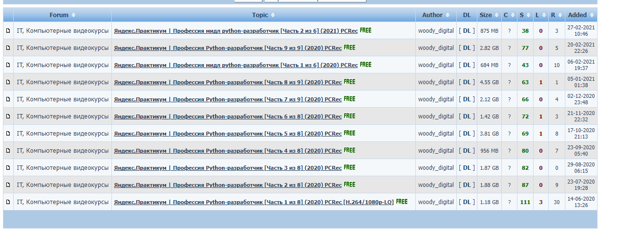Sort by the R column header

(x=557, y=15)
